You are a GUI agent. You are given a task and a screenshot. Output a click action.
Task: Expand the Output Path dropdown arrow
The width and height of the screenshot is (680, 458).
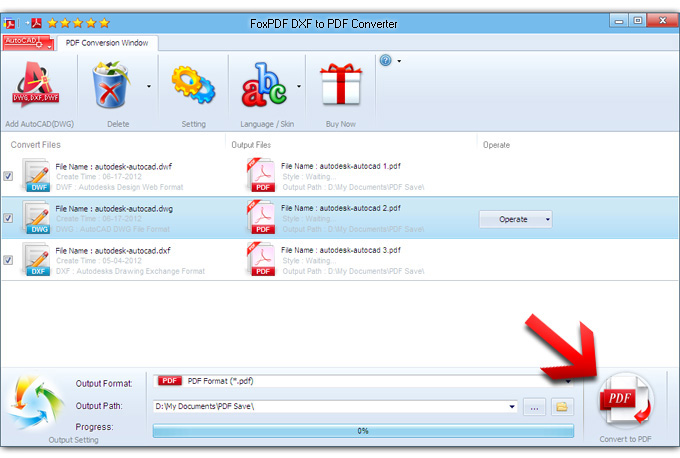[512, 407]
